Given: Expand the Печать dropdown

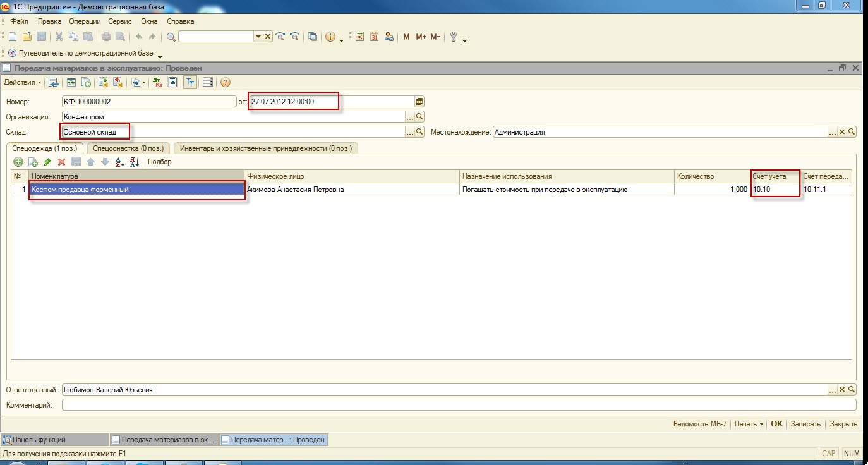Looking at the screenshot, I should pos(749,424).
